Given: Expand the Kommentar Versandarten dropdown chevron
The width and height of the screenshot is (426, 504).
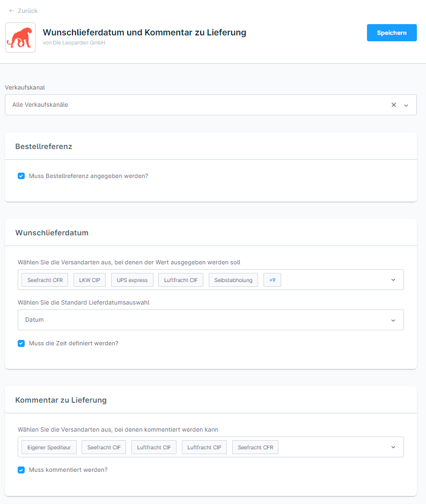Looking at the screenshot, I should coord(393,447).
